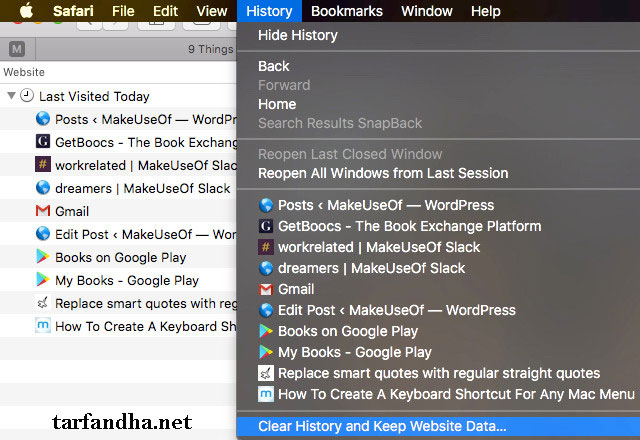
Task: Select the Replace smart quotes history list row
Action: tap(118, 303)
